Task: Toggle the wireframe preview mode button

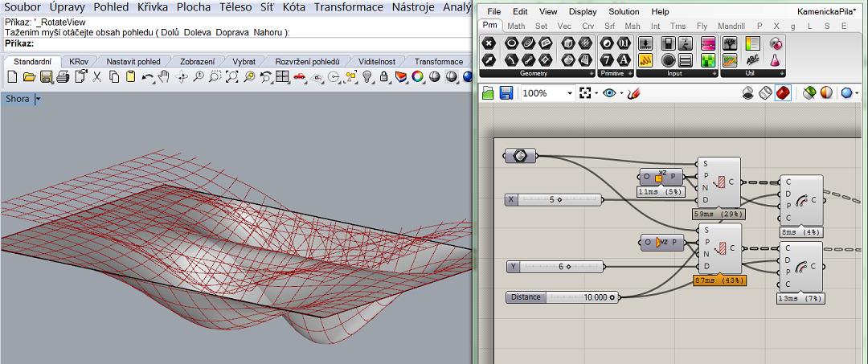Action: [765, 93]
